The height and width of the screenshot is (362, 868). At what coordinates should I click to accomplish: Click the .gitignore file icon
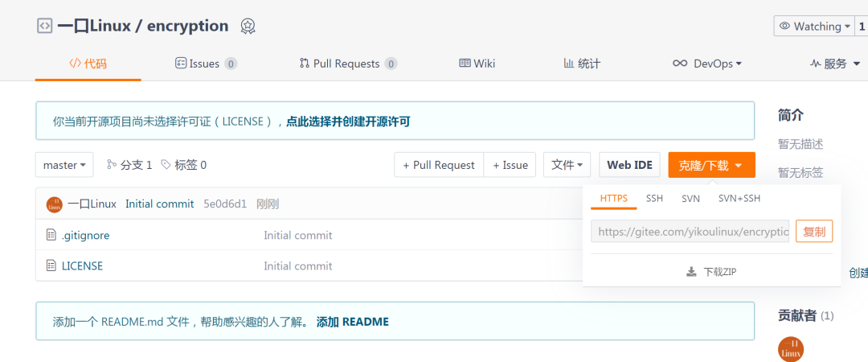click(x=51, y=235)
